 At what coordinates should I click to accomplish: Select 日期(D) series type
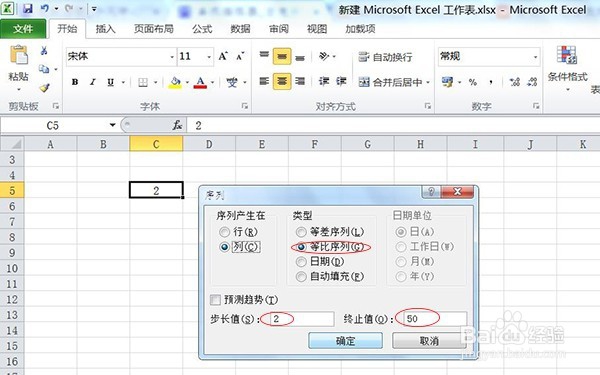(x=301, y=262)
